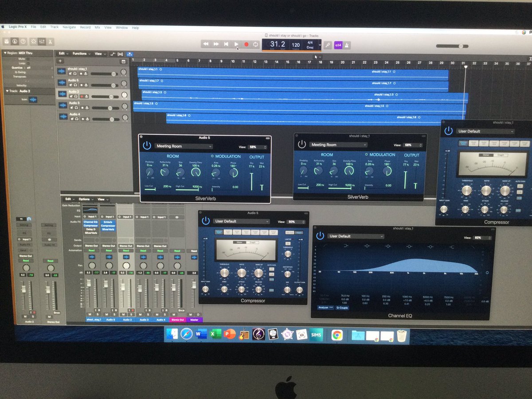Toggle the Mixer with the faders icon
The height and width of the screenshot is (399, 532).
pyautogui.click(x=43, y=42)
